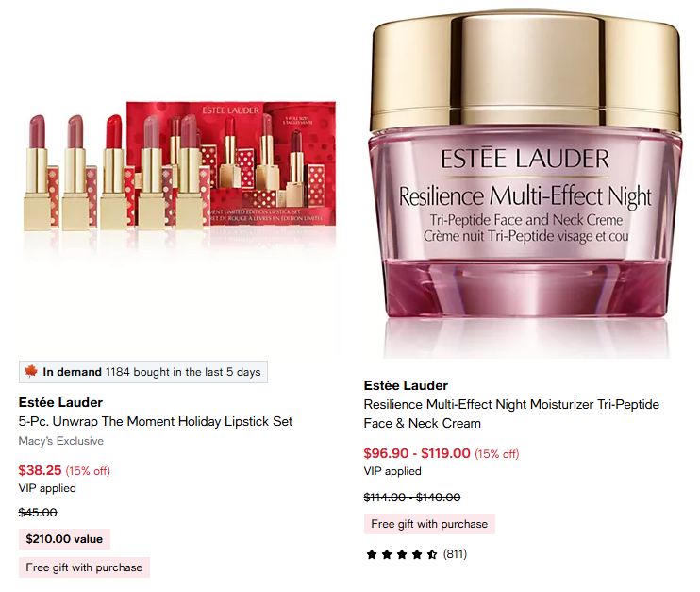This screenshot has height=592, width=700.
Task: Click the $38.25 sale price
Action: pyautogui.click(x=41, y=470)
